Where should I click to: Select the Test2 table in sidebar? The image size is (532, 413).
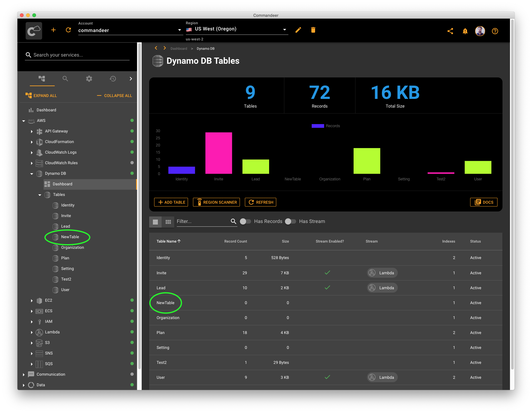pyautogui.click(x=66, y=279)
